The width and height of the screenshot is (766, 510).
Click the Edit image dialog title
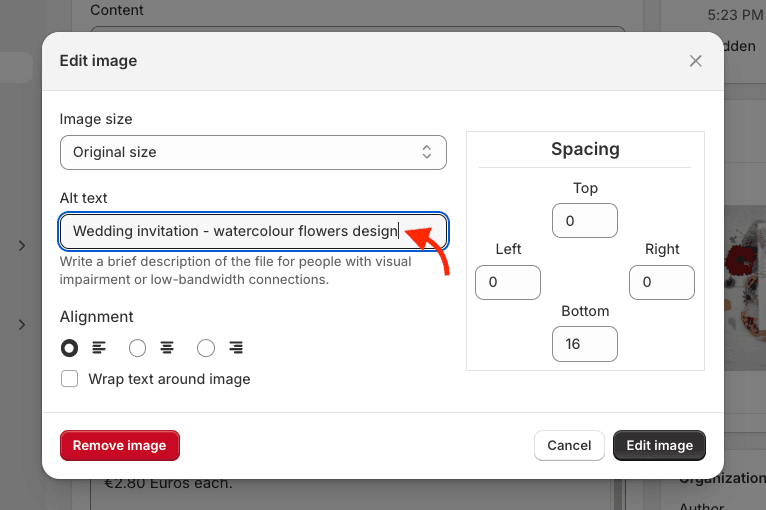(98, 61)
